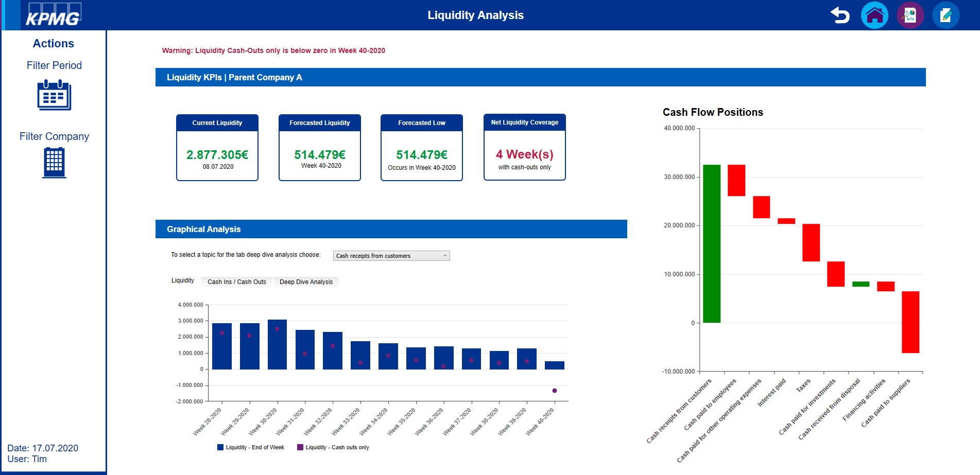Open the deep dive topic dropdown
The width and height of the screenshot is (980, 475).
tap(391, 255)
